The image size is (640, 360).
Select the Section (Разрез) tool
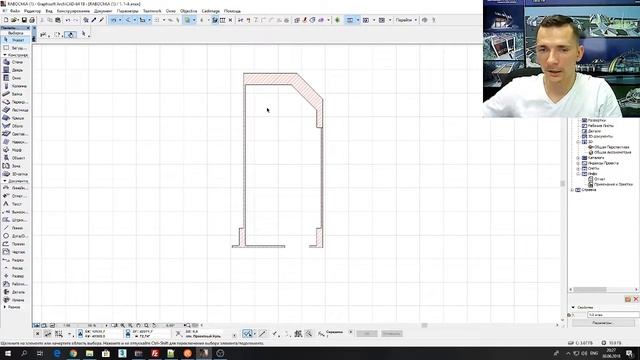15,260
